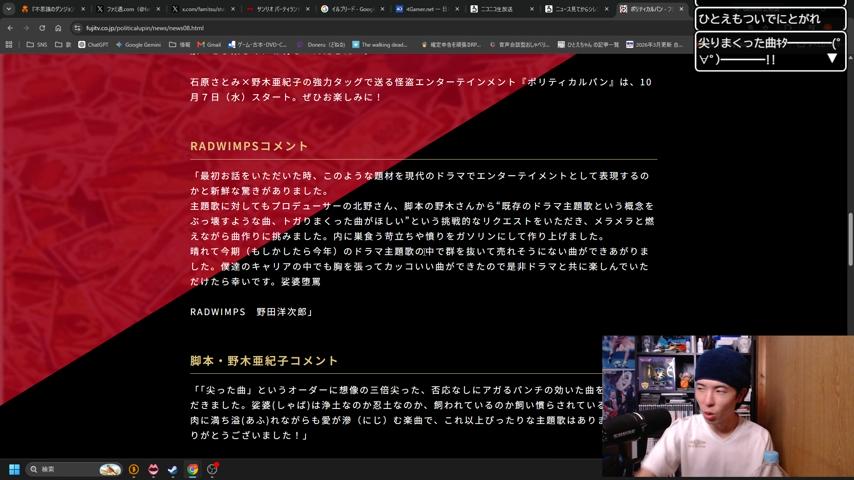This screenshot has width=854, height=480.
Task: Open the OBS taskbar icon with red badge
Action: (212, 469)
